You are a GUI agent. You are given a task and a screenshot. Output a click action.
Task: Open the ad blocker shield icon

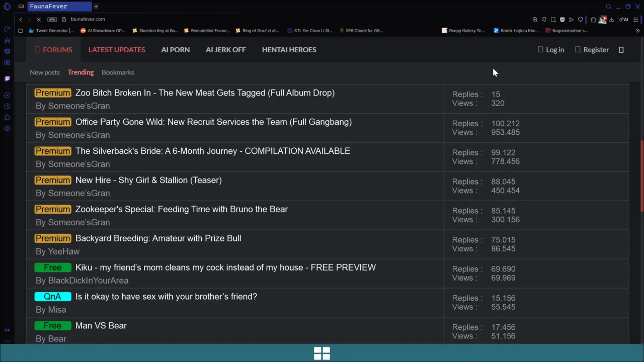click(562, 20)
